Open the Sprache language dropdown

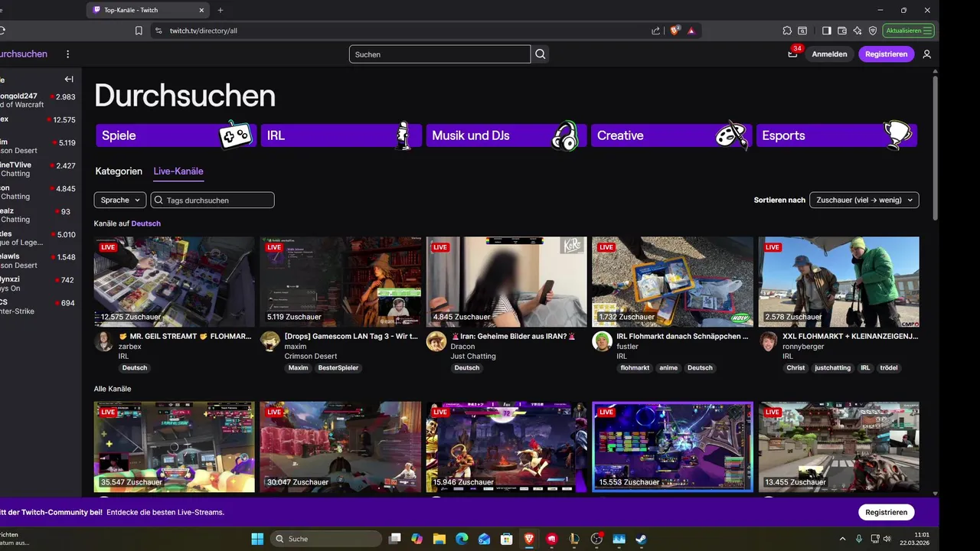(119, 200)
